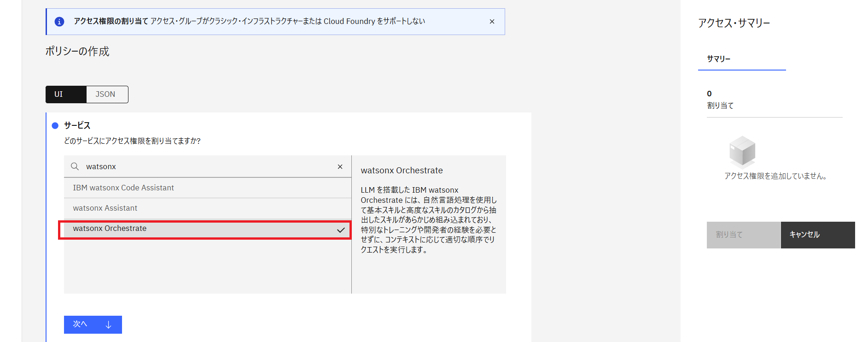Click the アクセス権限を追加していません message
This screenshot has width=868, height=342.
click(x=775, y=176)
